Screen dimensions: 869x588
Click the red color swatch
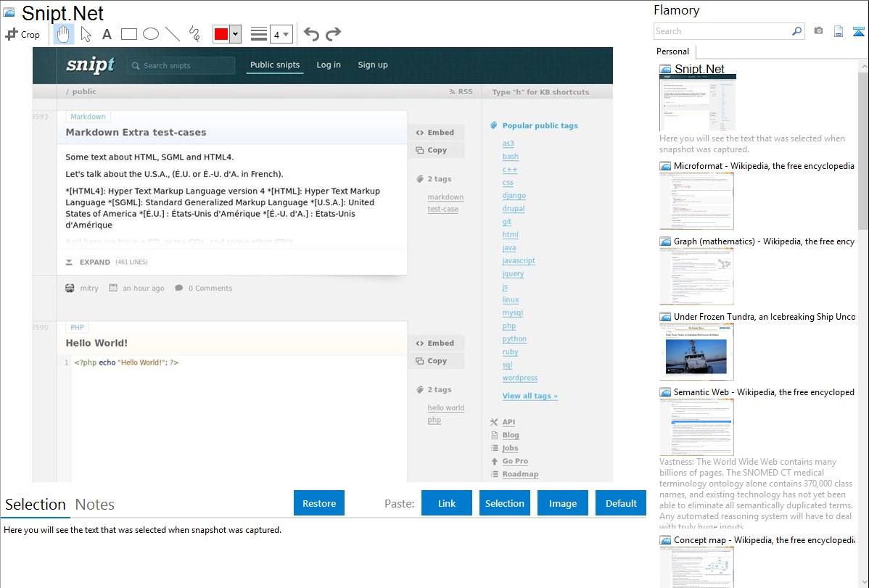221,34
